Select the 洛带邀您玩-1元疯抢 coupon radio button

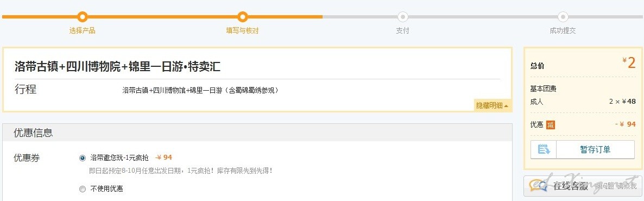[x=83, y=158]
